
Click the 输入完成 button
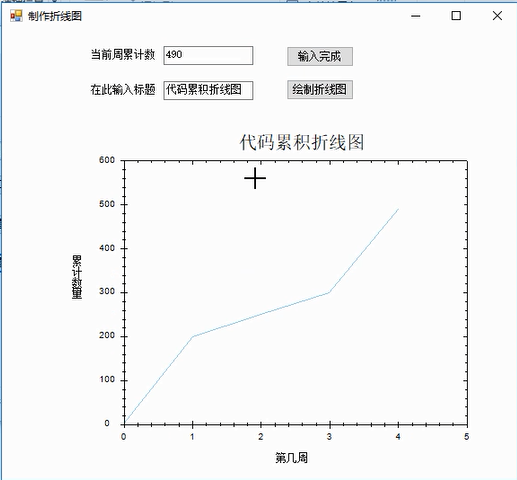click(x=320, y=56)
